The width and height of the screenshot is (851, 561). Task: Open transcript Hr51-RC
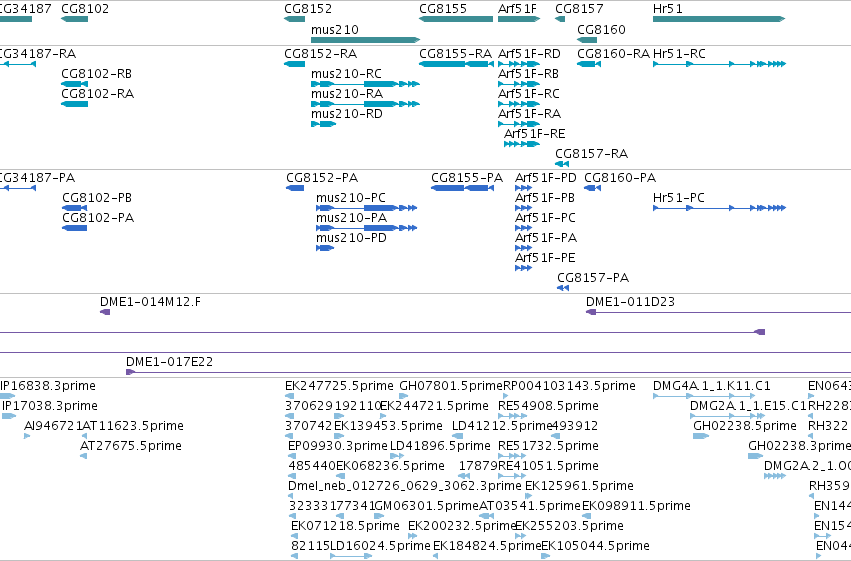point(679,54)
